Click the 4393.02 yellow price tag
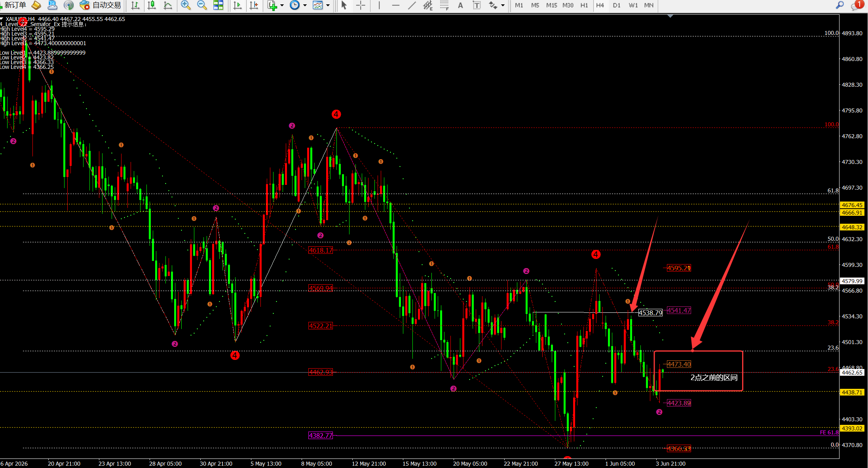This screenshot has height=468, width=868. point(852,428)
